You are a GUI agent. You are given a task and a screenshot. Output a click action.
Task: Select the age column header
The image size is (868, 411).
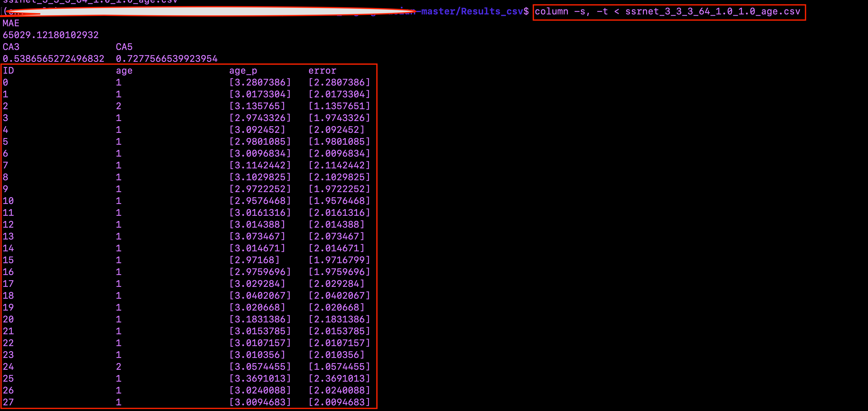click(124, 71)
